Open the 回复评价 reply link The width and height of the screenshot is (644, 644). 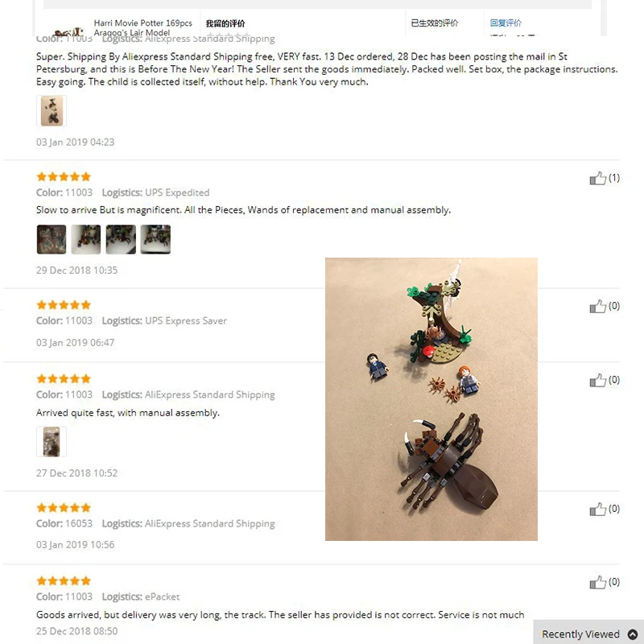pyautogui.click(x=506, y=23)
